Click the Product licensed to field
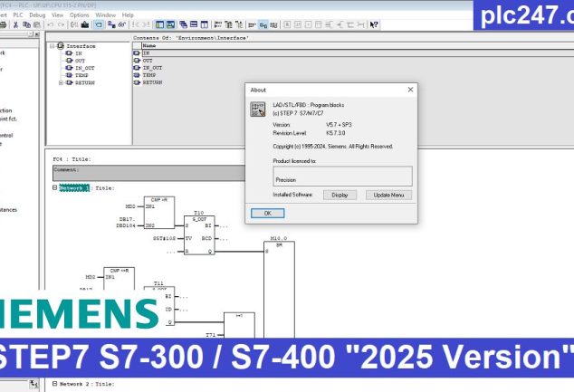Viewport: 574px width, 392px height. [x=342, y=176]
